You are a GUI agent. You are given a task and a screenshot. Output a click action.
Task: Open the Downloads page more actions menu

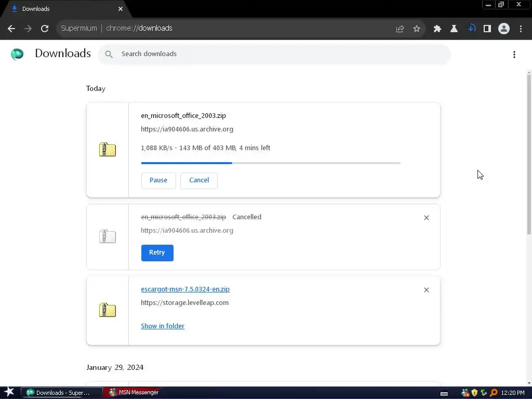(x=514, y=55)
